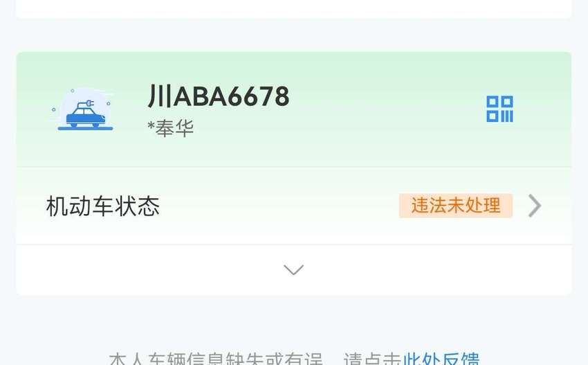Screen dimensions: 588x365
Task: Click the white card edge at top
Action: [293, 9]
